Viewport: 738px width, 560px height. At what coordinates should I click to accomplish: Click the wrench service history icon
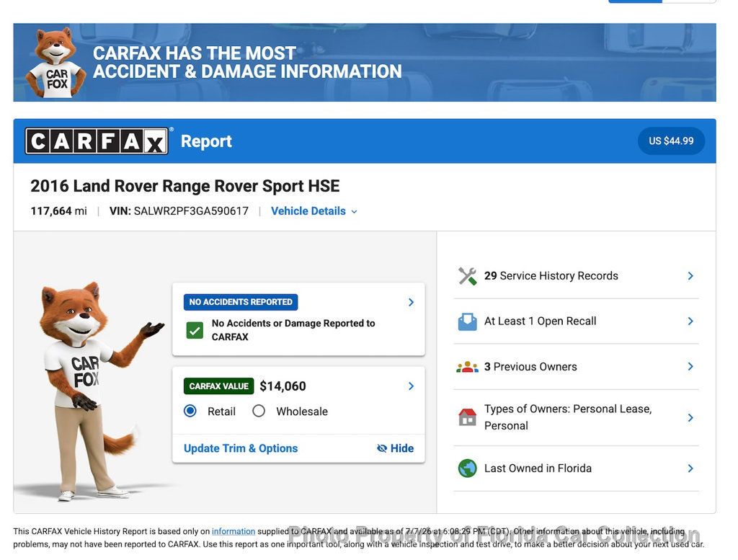467,276
